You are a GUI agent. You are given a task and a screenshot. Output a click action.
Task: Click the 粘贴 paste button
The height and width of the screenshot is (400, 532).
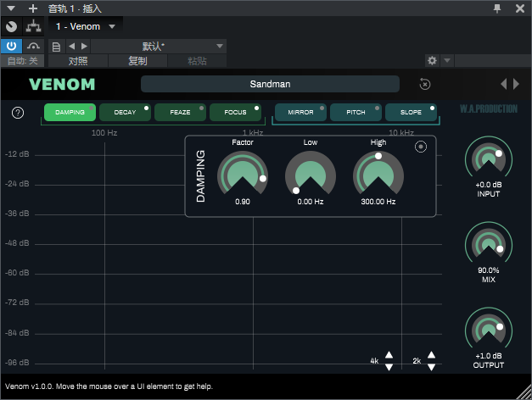point(197,61)
